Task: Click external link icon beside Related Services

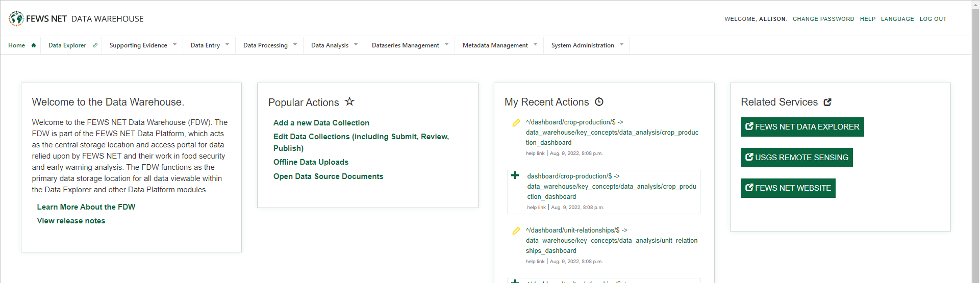Action: [827, 102]
